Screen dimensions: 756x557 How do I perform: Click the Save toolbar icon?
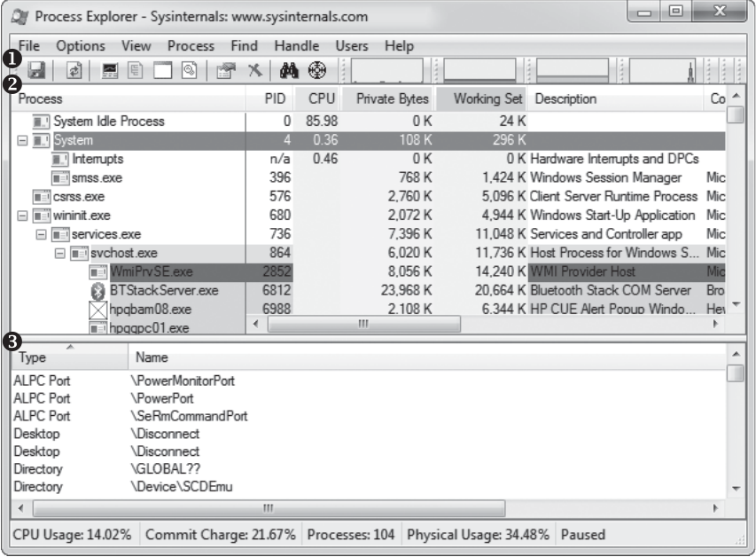click(x=36, y=70)
